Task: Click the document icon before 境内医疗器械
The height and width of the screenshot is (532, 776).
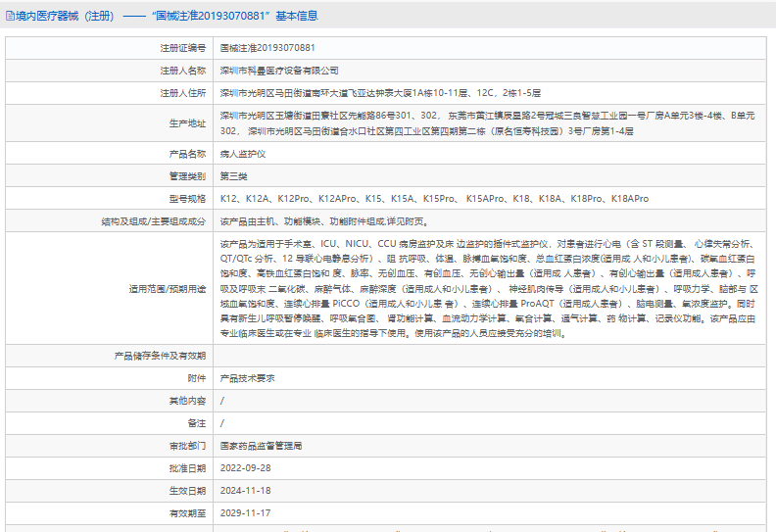Action: pyautogui.click(x=10, y=16)
